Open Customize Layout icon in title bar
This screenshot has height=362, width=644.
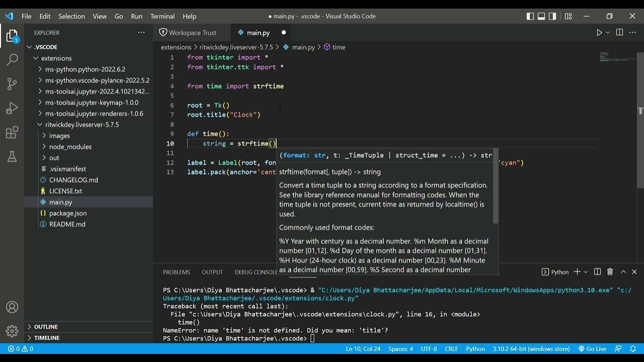(x=569, y=16)
